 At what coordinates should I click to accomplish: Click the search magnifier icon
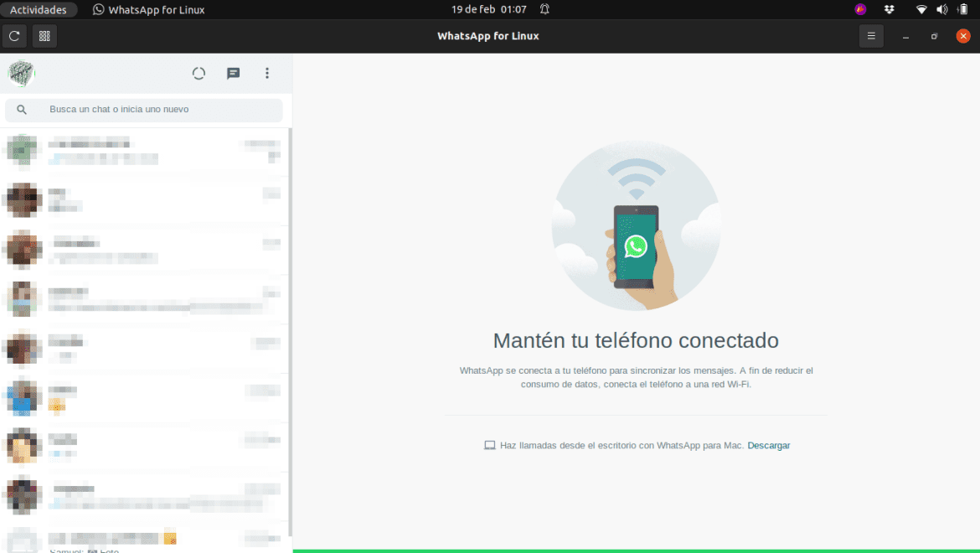[22, 110]
